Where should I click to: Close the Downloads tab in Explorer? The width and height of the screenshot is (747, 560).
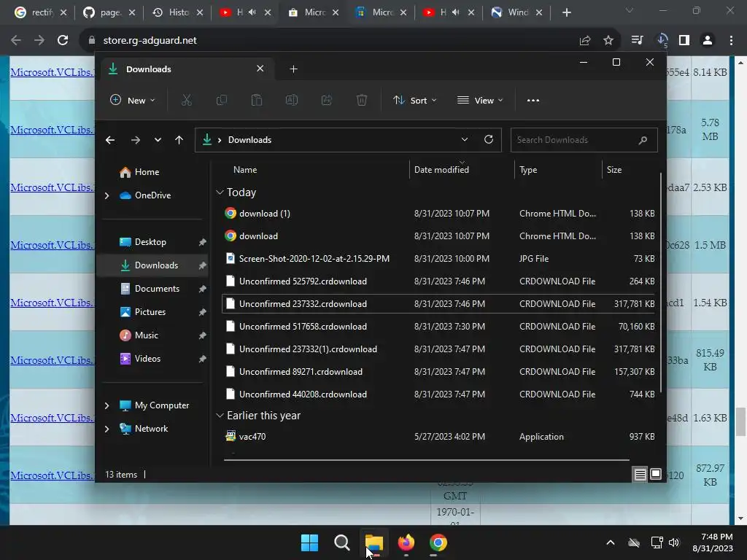260,69
